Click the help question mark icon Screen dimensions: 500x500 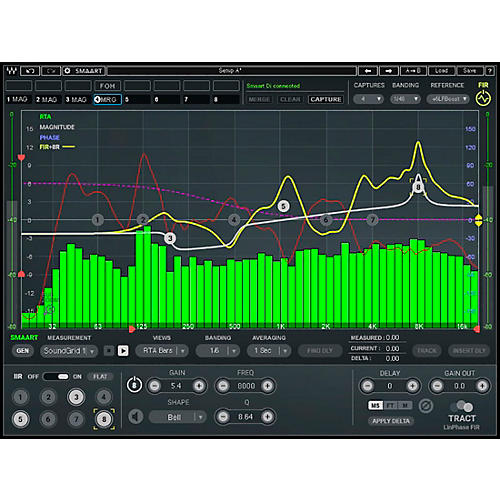pos(489,71)
